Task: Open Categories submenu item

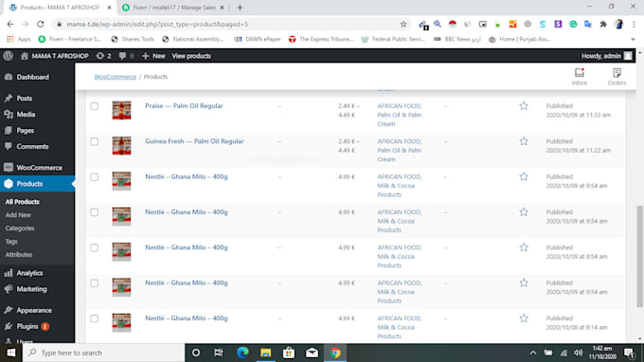Action: 20,228
